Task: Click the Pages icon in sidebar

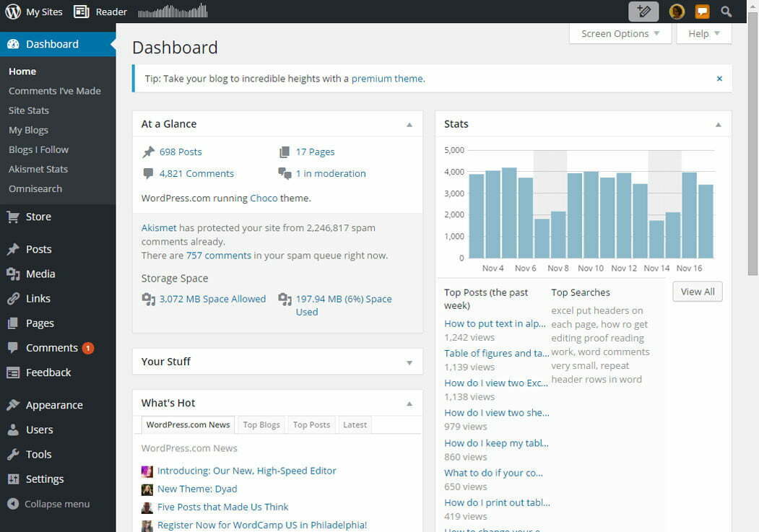Action: coord(13,323)
